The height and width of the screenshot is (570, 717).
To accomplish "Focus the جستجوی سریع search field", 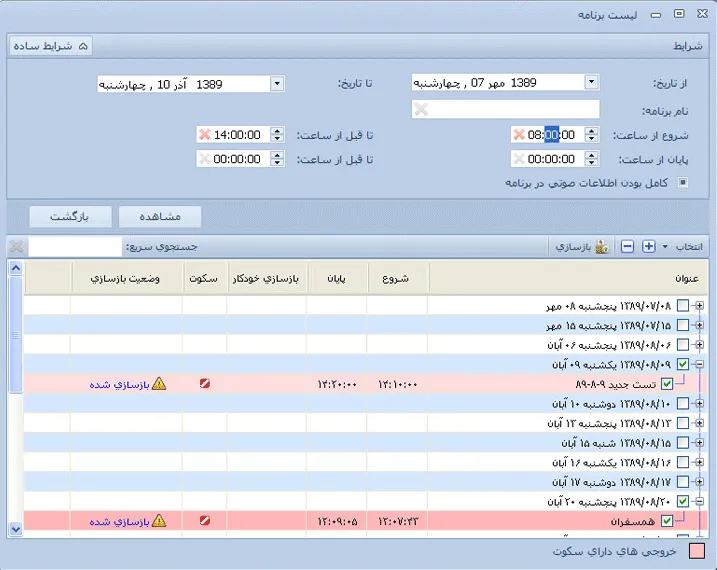I will pyautogui.click(x=75, y=246).
